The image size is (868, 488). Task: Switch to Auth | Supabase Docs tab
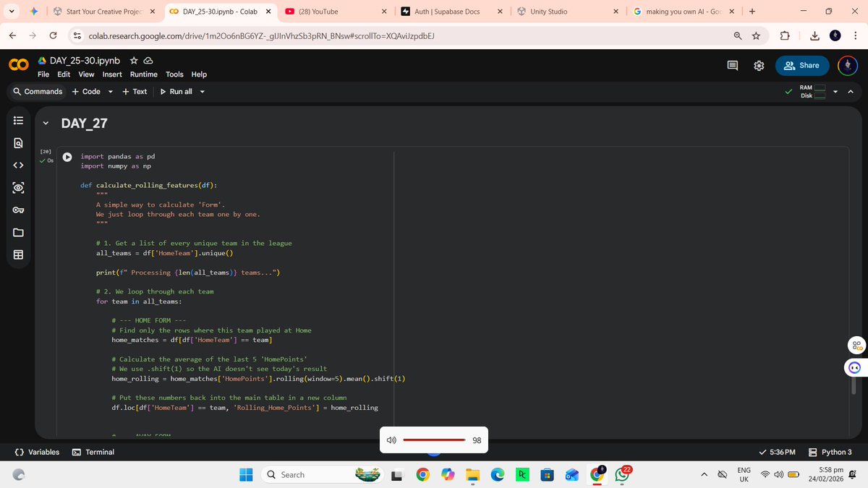pos(452,12)
